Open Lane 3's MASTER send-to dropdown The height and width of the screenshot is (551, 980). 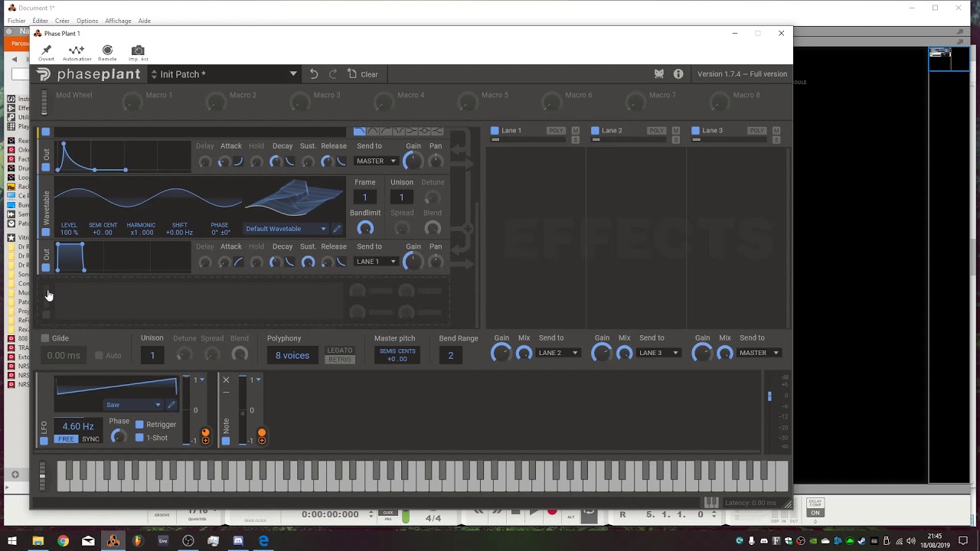[759, 353]
